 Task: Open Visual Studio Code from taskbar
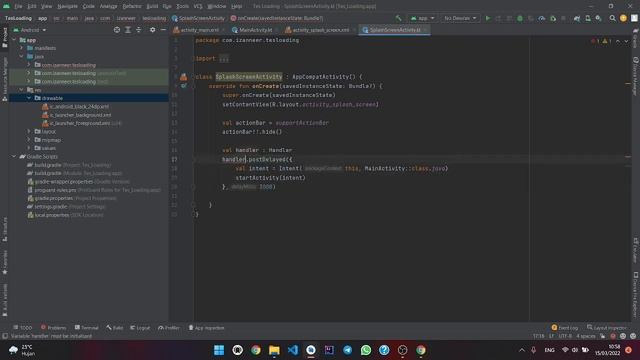click(x=293, y=350)
